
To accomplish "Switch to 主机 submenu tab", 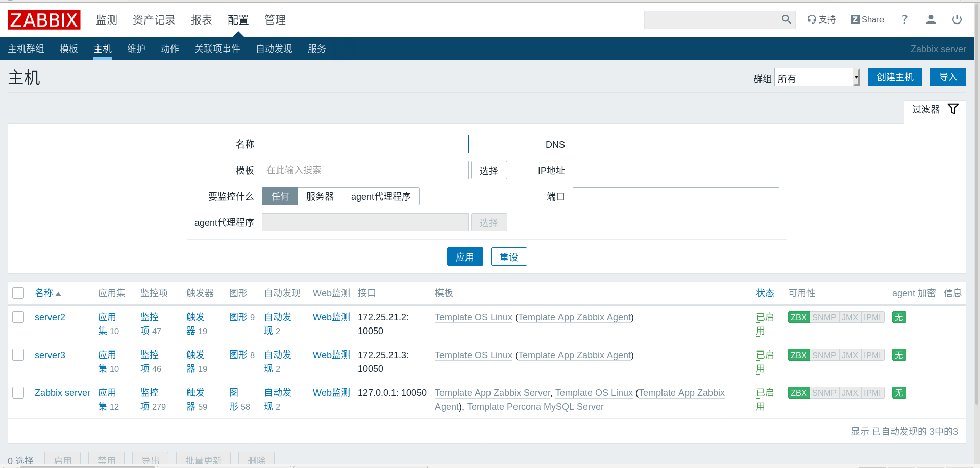I will point(103,49).
